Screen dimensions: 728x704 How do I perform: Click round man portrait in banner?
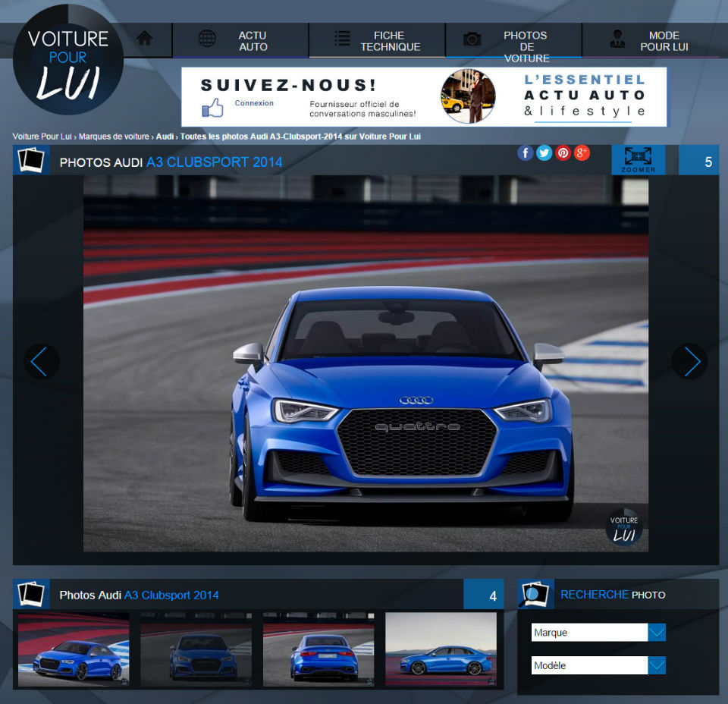pos(468,96)
